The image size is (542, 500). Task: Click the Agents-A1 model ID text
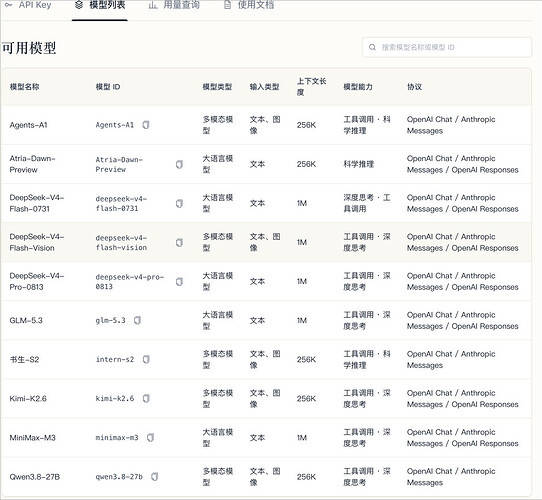click(x=114, y=125)
